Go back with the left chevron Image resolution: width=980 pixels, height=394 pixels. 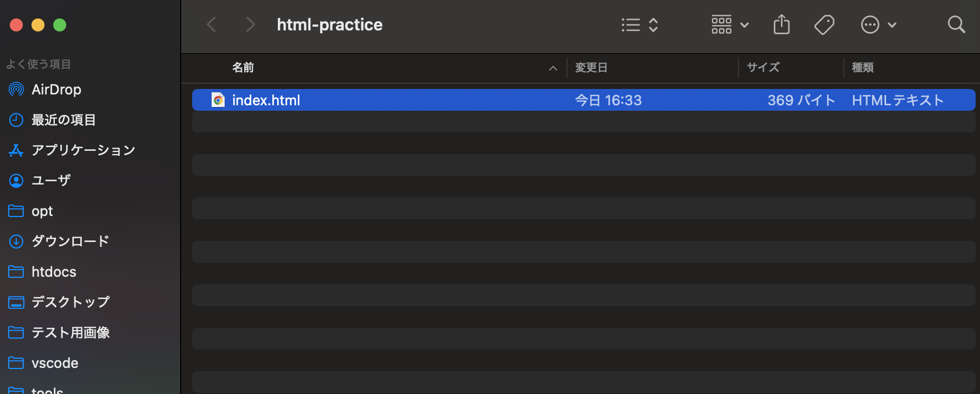tap(212, 25)
